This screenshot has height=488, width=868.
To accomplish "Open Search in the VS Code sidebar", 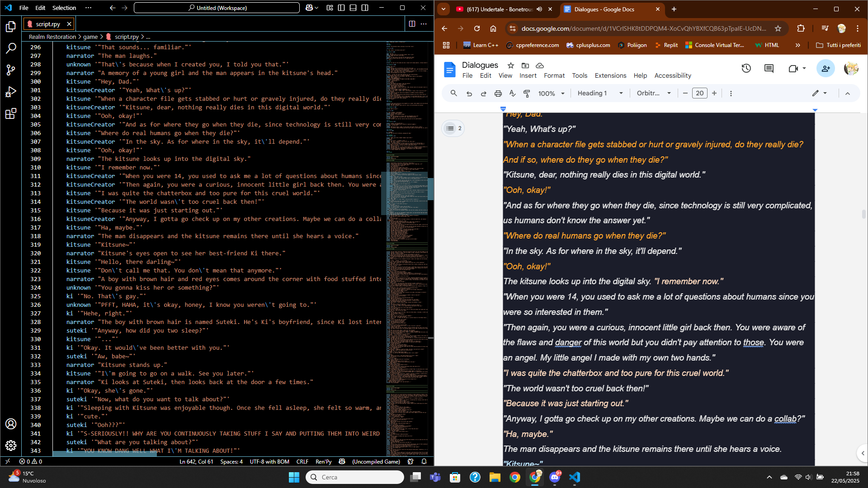I will pyautogui.click(x=11, y=48).
